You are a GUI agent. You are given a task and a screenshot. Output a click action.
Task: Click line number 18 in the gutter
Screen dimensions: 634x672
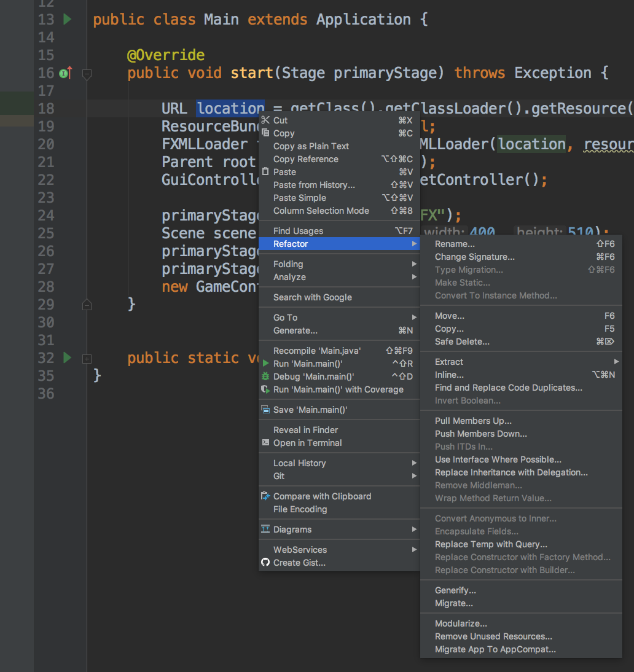tap(46, 109)
